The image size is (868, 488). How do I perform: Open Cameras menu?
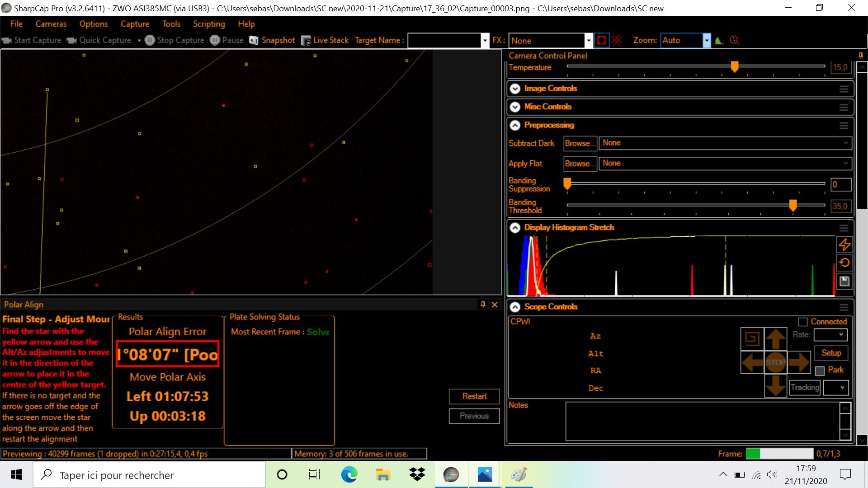tap(51, 24)
